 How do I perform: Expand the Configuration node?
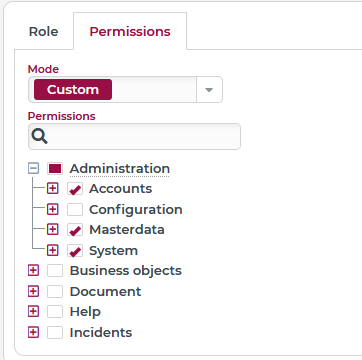pos(52,209)
